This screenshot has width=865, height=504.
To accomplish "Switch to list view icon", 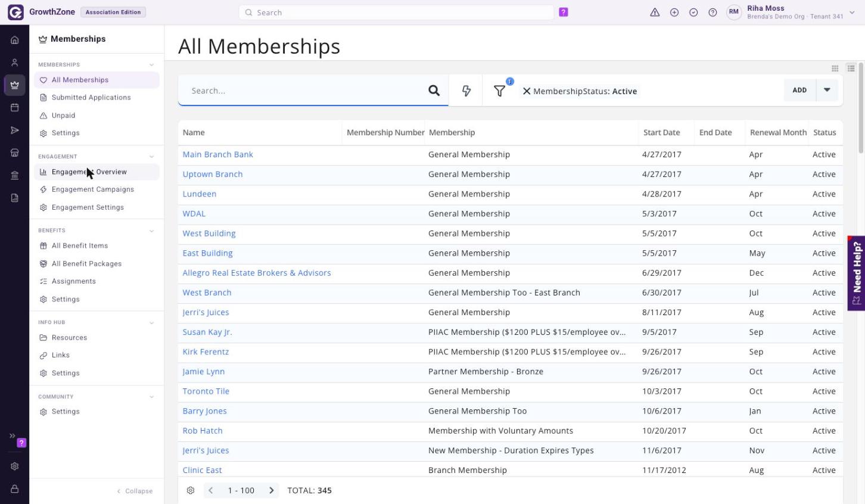I will tap(851, 69).
